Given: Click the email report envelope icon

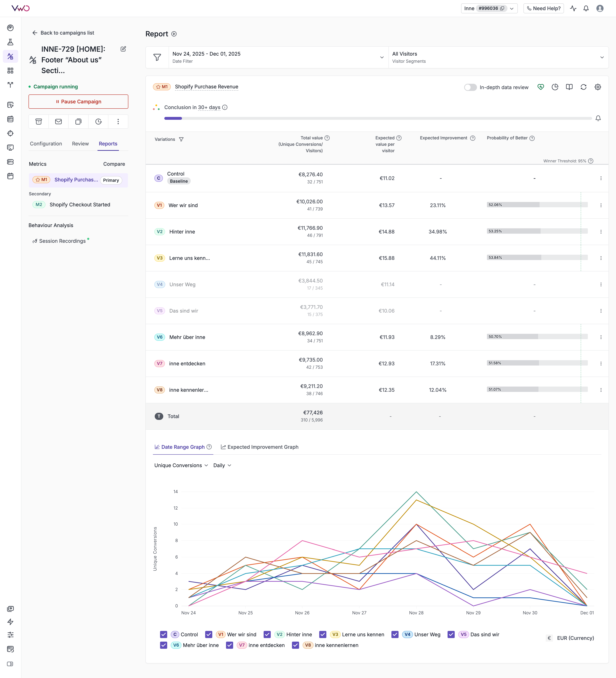Looking at the screenshot, I should tap(58, 122).
